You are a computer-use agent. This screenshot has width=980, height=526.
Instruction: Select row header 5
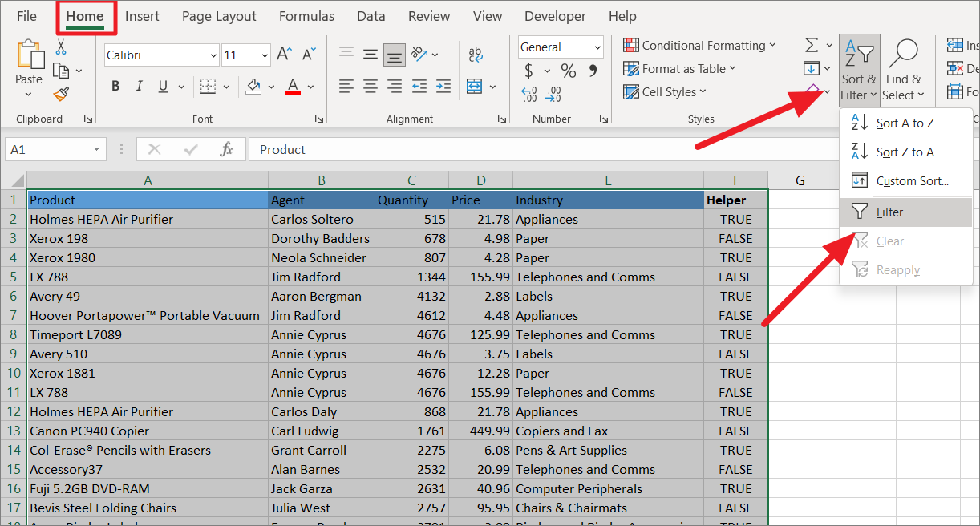13,277
